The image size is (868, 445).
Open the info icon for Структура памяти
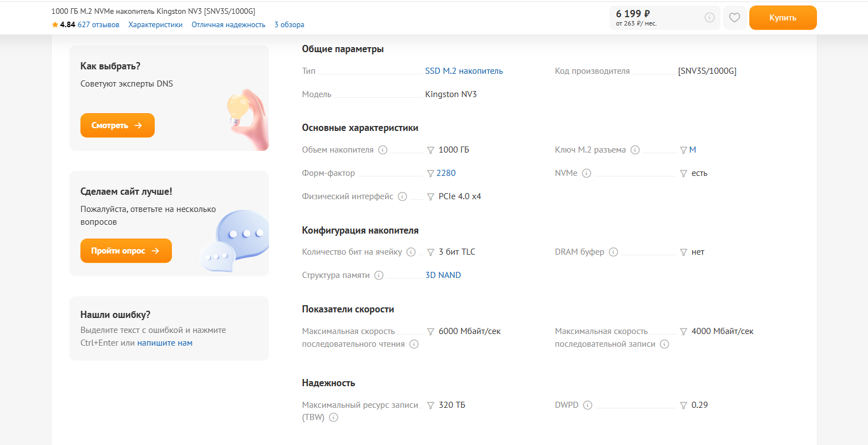(x=379, y=275)
